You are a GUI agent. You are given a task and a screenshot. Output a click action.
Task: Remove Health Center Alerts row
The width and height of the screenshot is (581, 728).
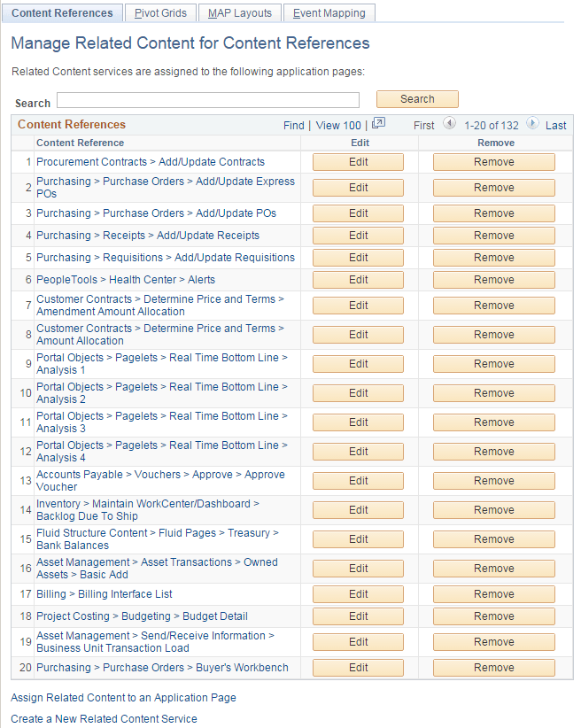(x=493, y=280)
